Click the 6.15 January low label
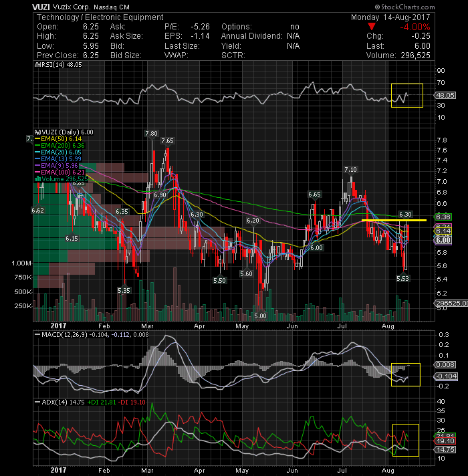 click(72, 238)
